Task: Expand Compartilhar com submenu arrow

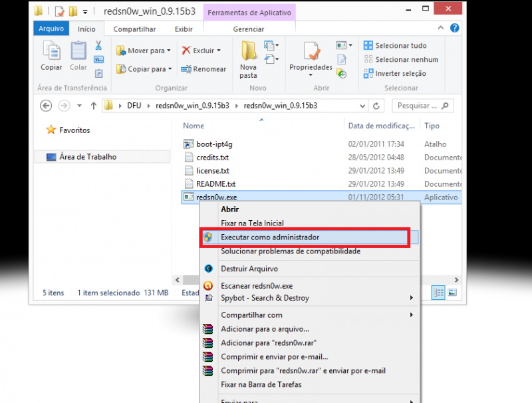Action: click(412, 315)
